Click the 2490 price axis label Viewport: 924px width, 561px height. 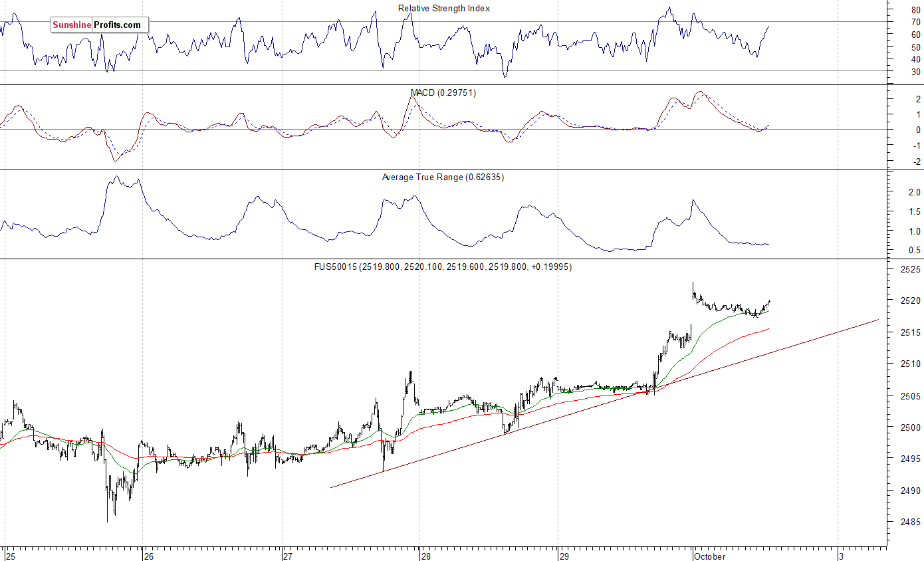(911, 491)
